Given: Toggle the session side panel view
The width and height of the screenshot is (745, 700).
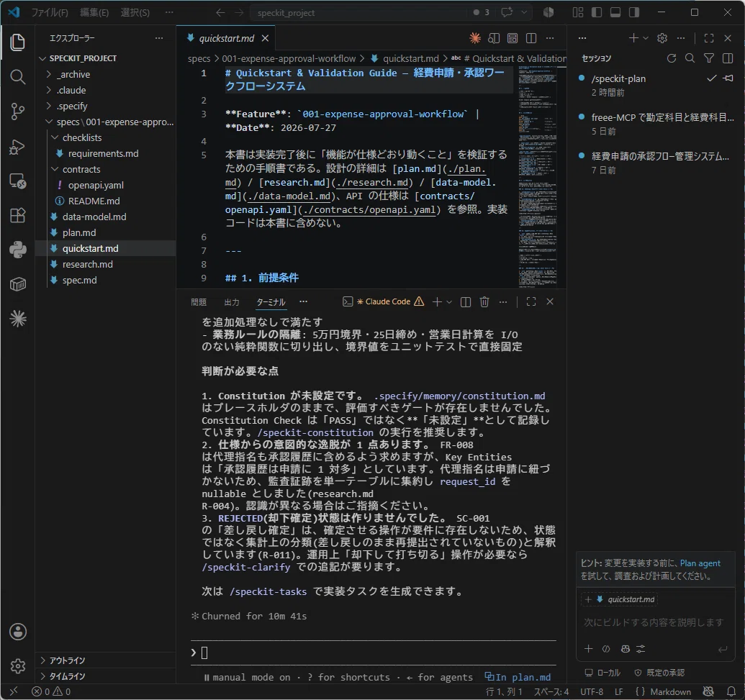Looking at the screenshot, I should (x=728, y=58).
